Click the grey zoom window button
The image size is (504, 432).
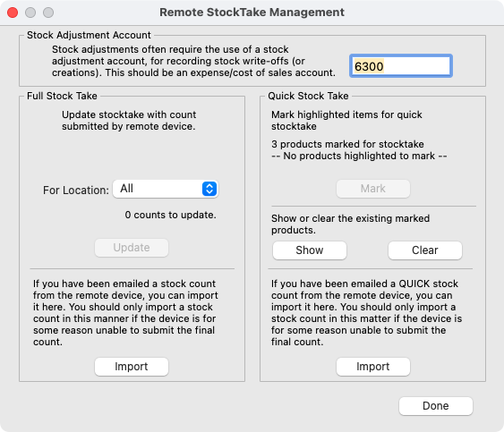coord(48,13)
